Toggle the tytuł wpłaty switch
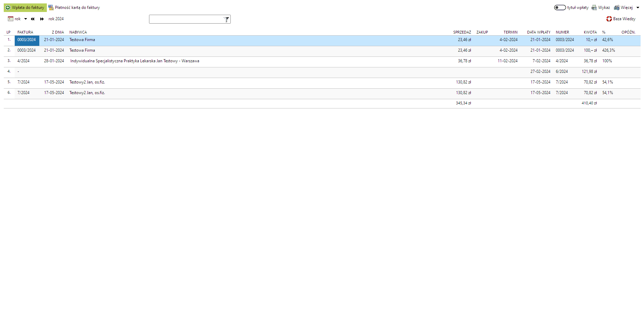The width and height of the screenshot is (644, 323). tap(560, 8)
